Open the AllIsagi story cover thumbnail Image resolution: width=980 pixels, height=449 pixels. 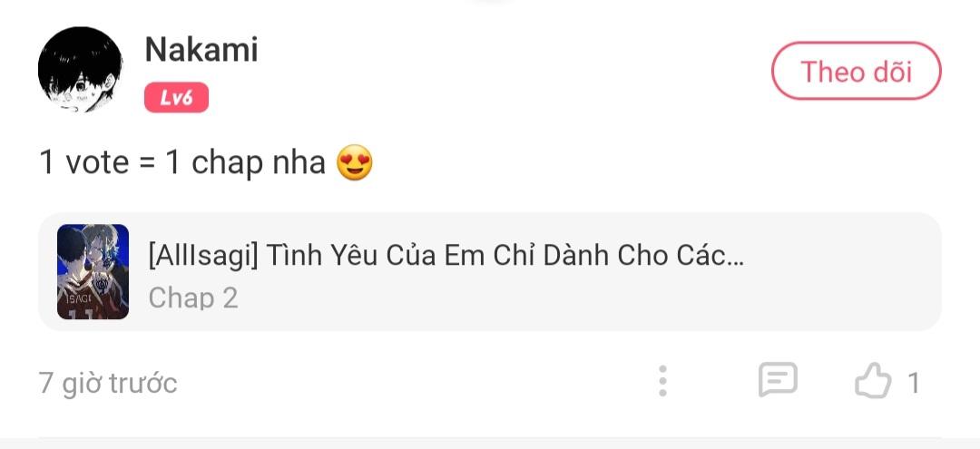coord(93,271)
